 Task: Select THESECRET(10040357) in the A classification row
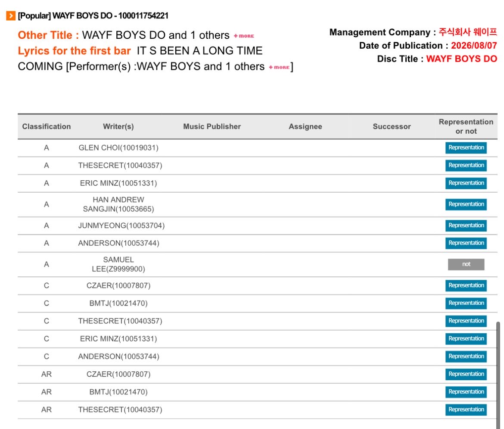(x=120, y=166)
